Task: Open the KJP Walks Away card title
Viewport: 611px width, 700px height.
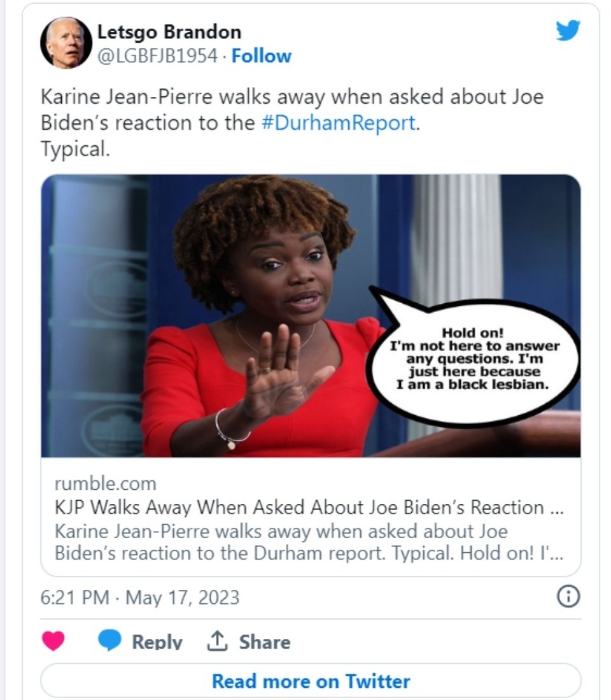Action: (x=309, y=507)
